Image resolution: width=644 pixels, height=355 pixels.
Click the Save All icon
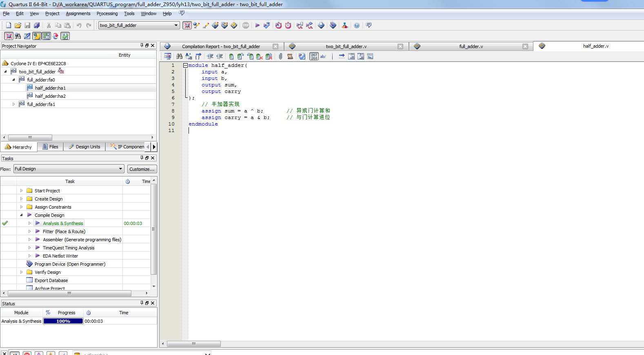pyautogui.click(x=37, y=25)
